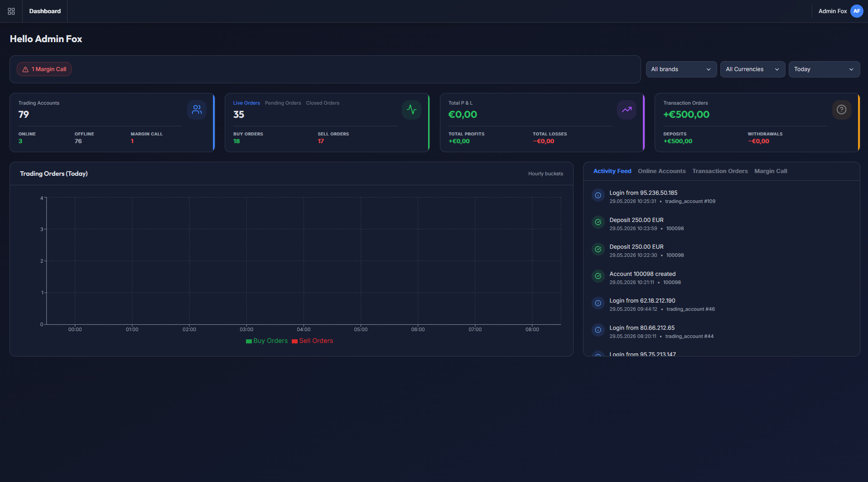Open Login from 95.236.50.185 feed entry
868x482 pixels.
tap(721, 197)
